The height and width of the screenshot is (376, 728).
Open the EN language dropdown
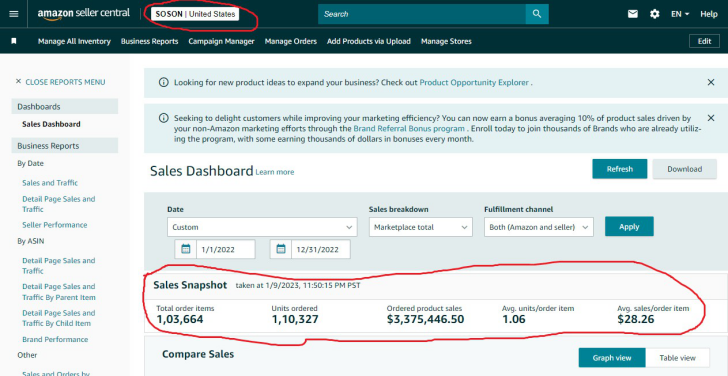(x=680, y=14)
